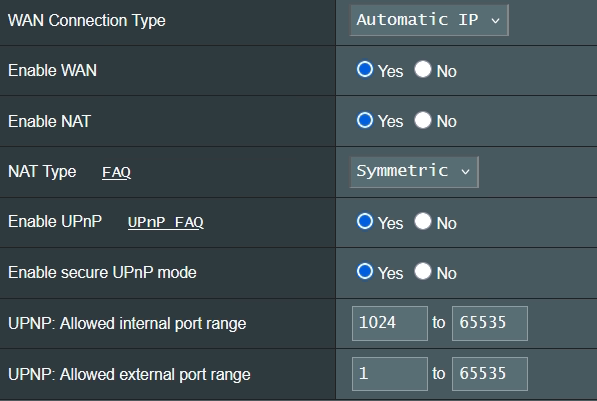
Task: Open the WAN Connection Type dropdown
Action: pyautogui.click(x=429, y=20)
